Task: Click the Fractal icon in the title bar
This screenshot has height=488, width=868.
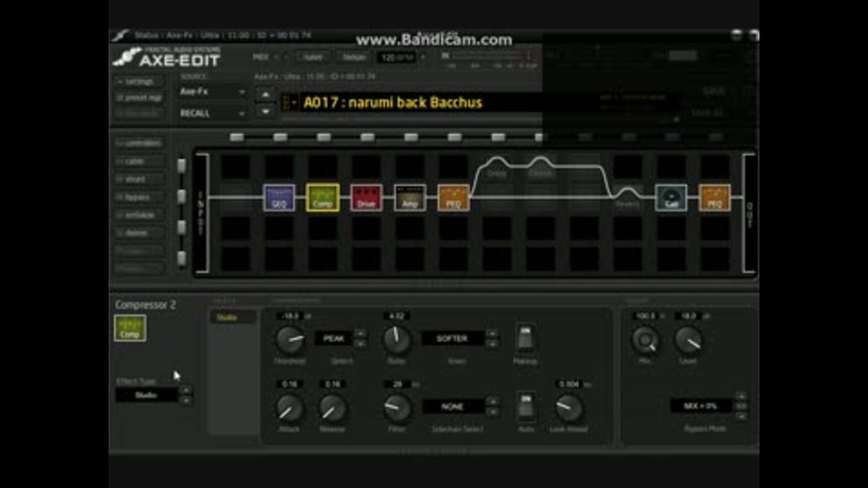Action: click(x=119, y=35)
